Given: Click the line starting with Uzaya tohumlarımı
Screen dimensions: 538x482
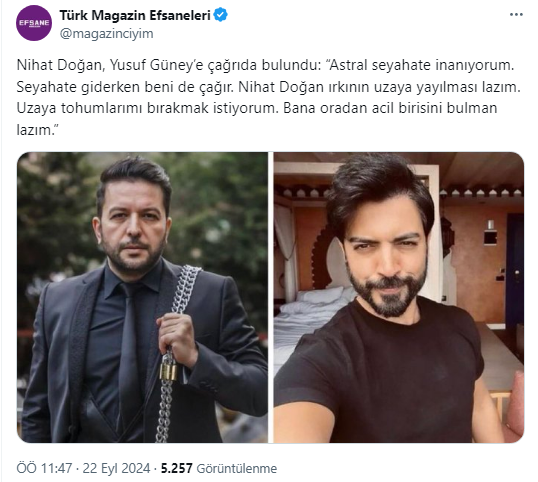Looking at the screenshot, I should 257,108.
